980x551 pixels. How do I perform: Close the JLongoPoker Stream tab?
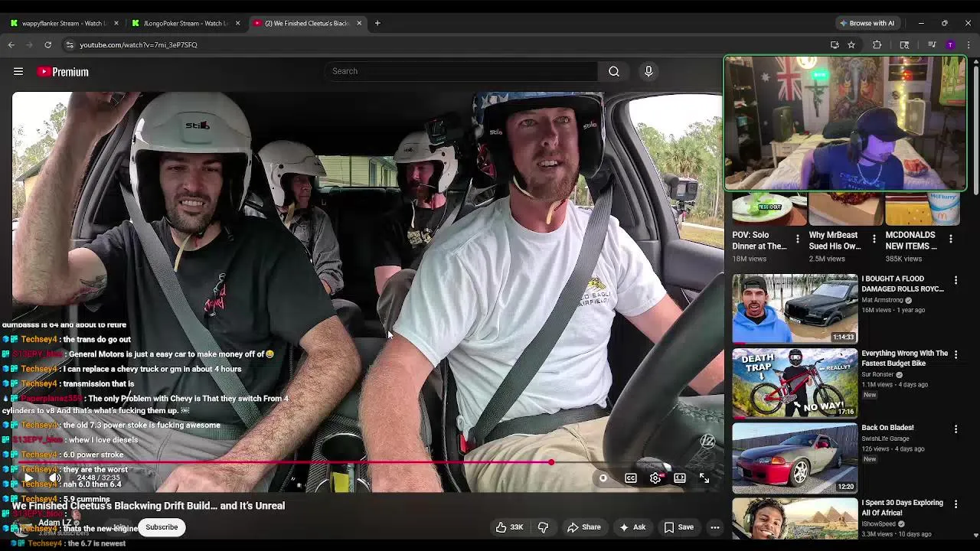[237, 23]
